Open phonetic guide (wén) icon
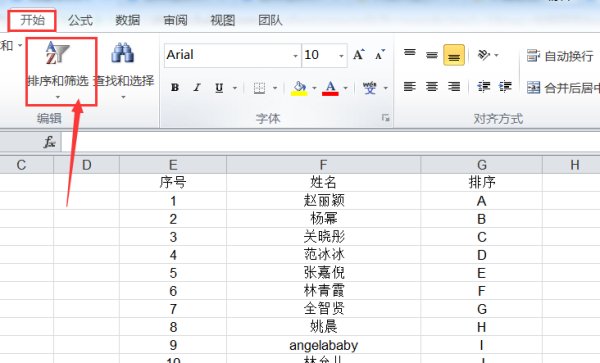This screenshot has width=600, height=363. [x=370, y=88]
